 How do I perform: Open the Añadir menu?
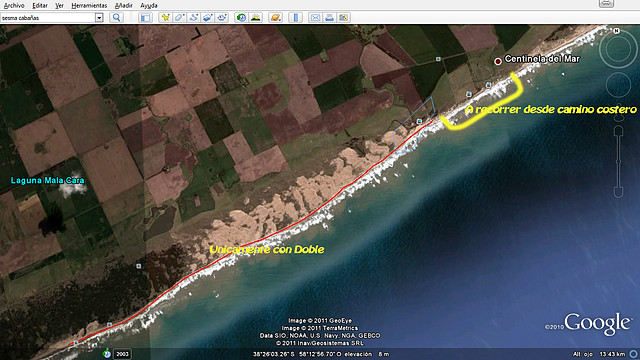click(124, 5)
